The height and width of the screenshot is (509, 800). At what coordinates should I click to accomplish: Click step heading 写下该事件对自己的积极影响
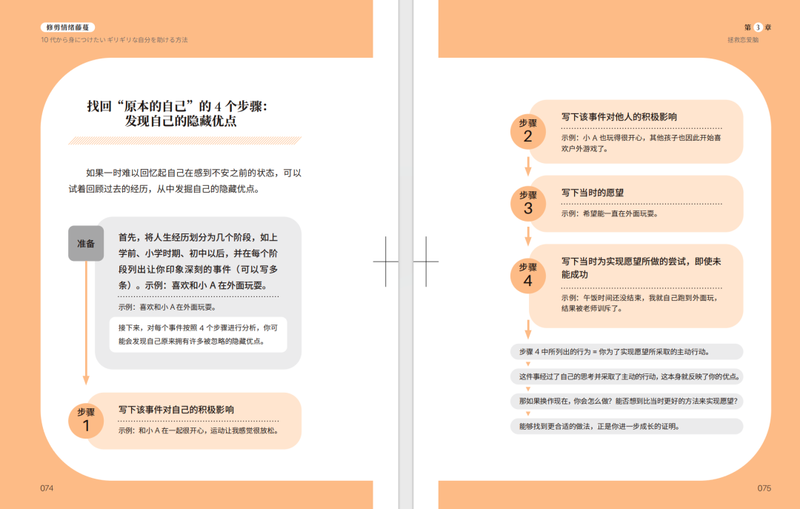click(176, 409)
